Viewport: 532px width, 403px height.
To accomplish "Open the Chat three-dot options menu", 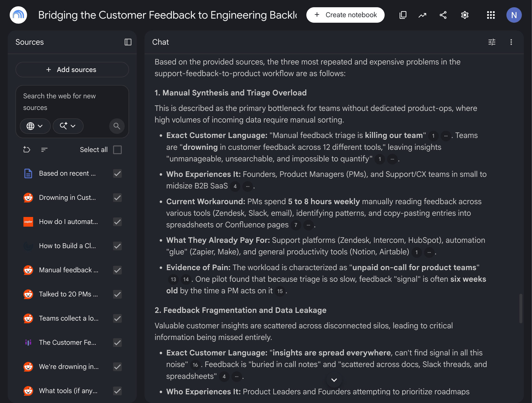I will coord(511,42).
